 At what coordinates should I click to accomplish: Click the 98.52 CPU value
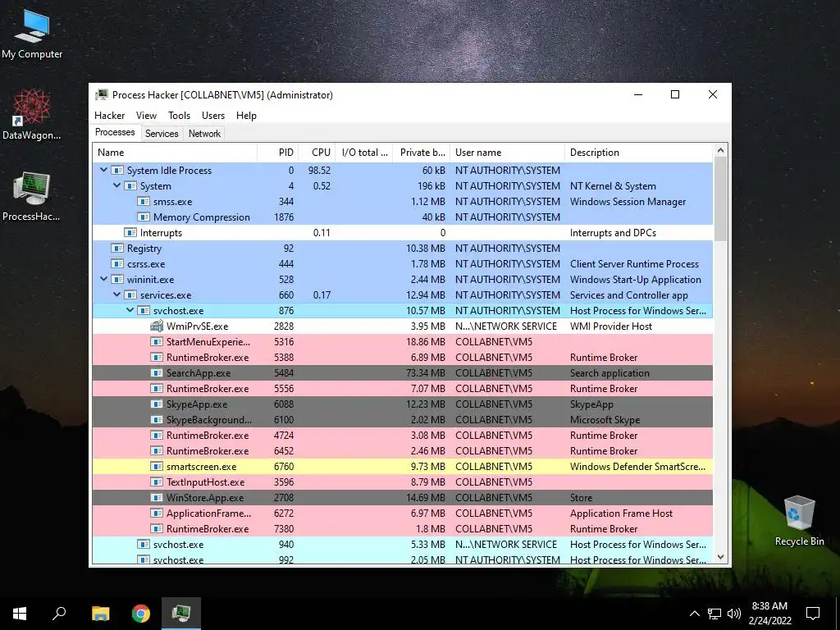pyautogui.click(x=319, y=171)
